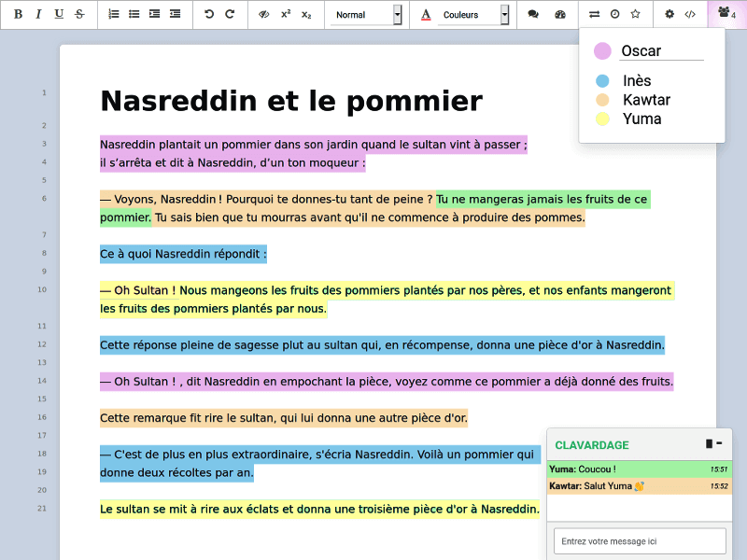This screenshot has width=747, height=560.
Task: Click Inès's blue color dot
Action: [602, 81]
